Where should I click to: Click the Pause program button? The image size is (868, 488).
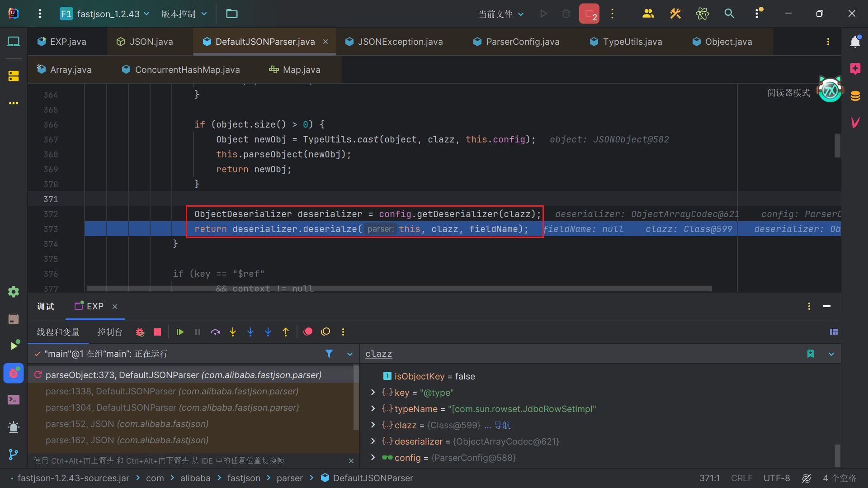(x=198, y=332)
